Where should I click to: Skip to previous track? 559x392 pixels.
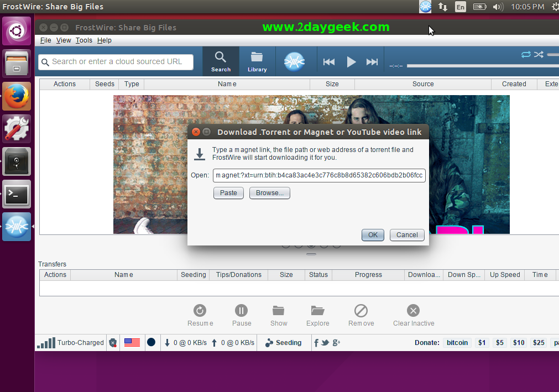(x=328, y=62)
